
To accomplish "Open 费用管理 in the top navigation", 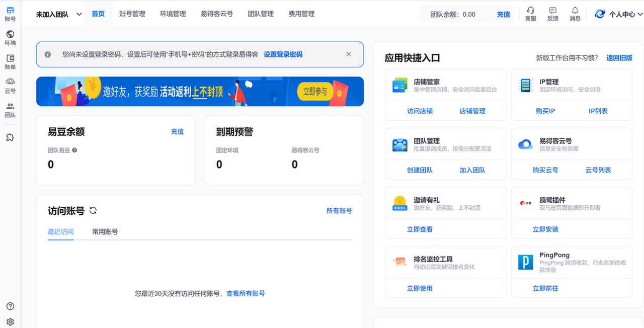I will pos(301,14).
